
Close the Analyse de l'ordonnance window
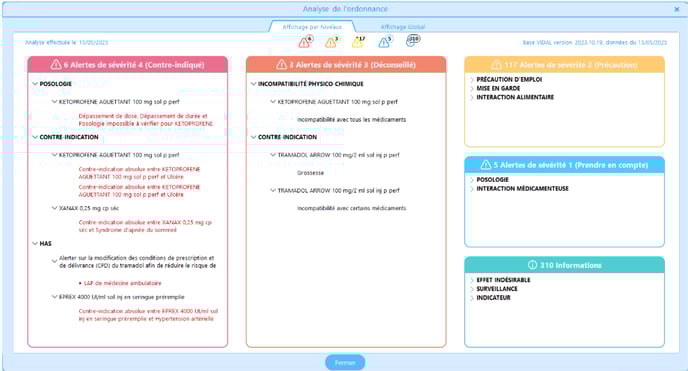point(677,9)
